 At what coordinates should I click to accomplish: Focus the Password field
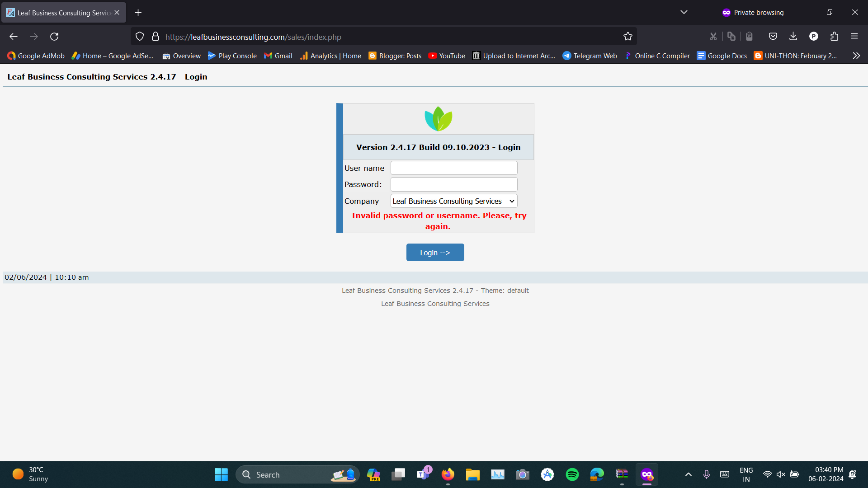coord(454,184)
